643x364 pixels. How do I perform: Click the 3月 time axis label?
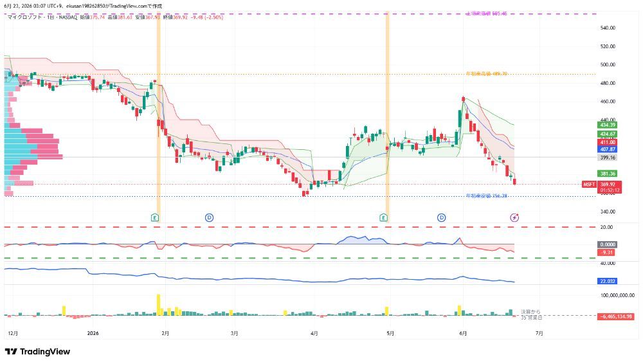[234, 334]
